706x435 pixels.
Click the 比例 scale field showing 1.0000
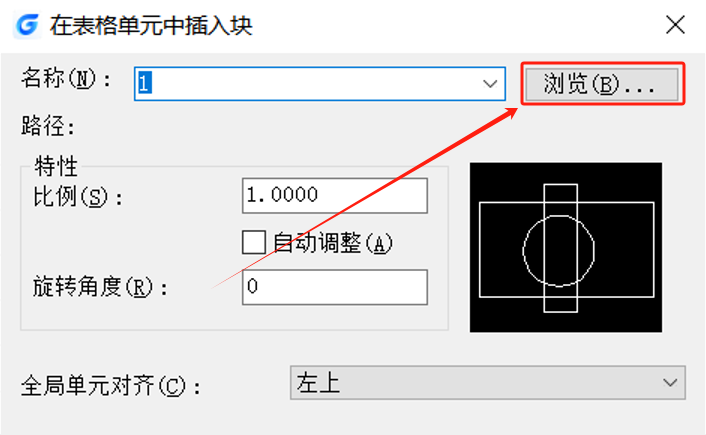[x=335, y=195]
